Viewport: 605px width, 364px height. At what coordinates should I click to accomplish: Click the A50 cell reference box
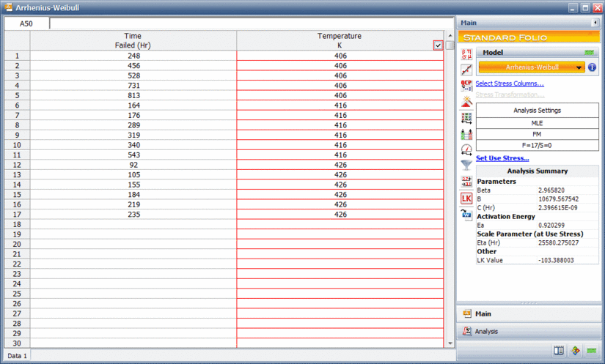point(26,23)
